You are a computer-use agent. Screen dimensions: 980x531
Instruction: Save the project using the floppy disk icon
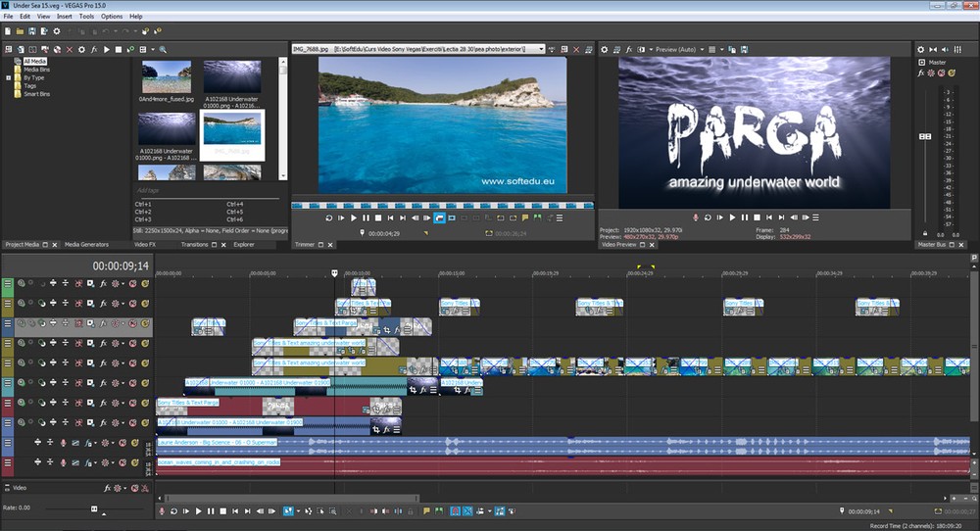coord(32,30)
